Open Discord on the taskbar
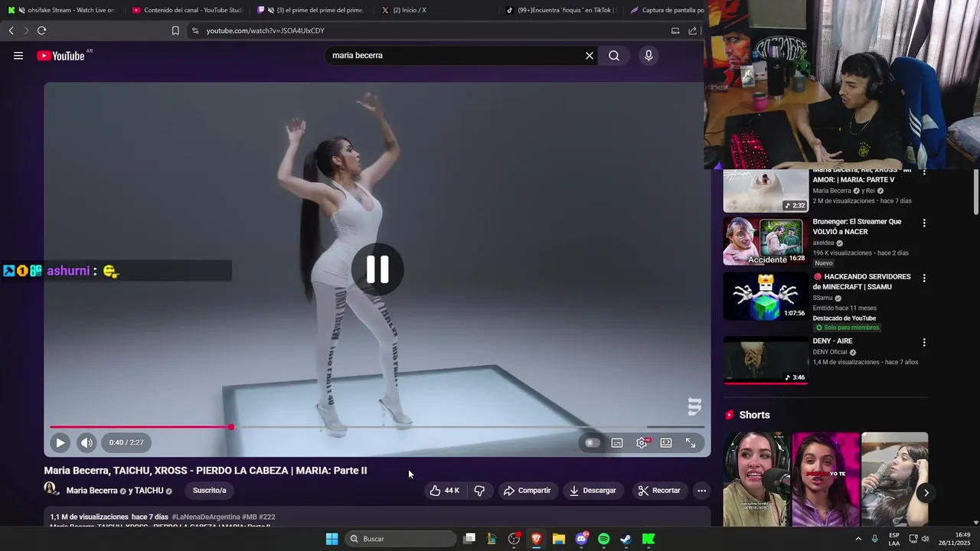 (x=582, y=539)
